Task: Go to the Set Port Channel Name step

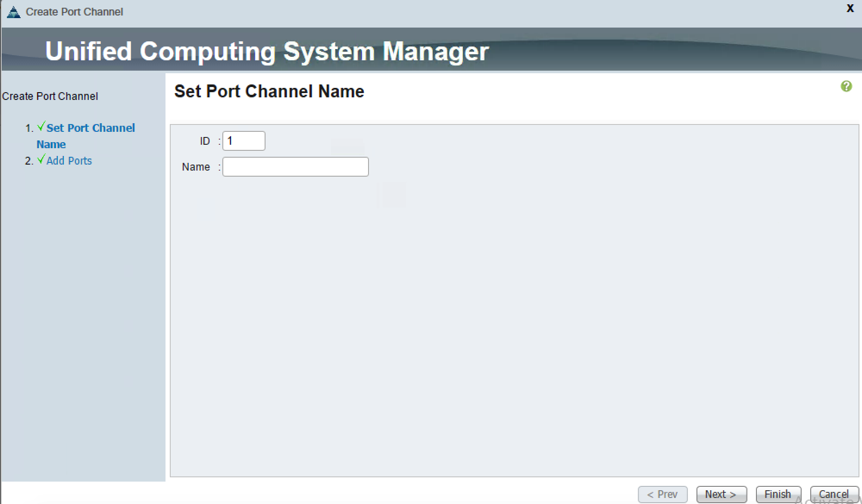Action: (85, 136)
